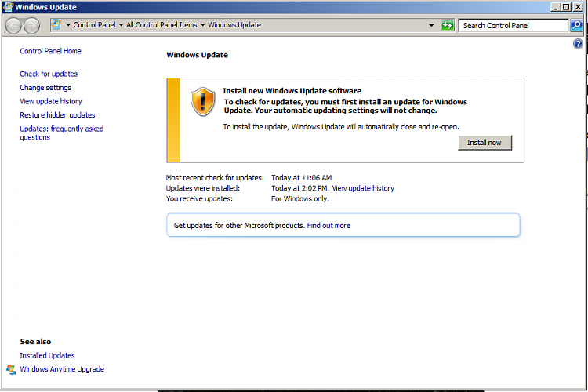Viewport: 588px width, 392px height.
Task: Open Change settings link
Action: click(x=45, y=88)
